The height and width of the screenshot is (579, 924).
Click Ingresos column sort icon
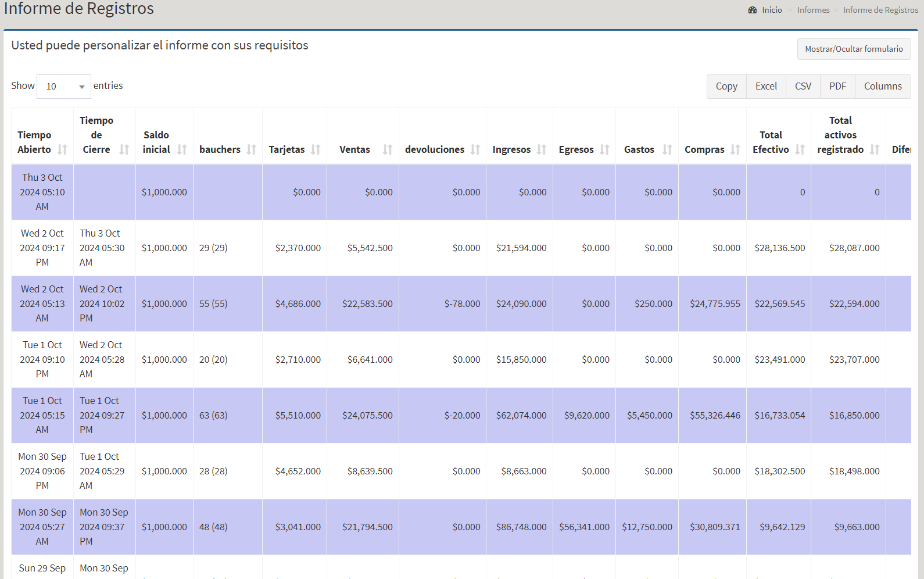542,149
